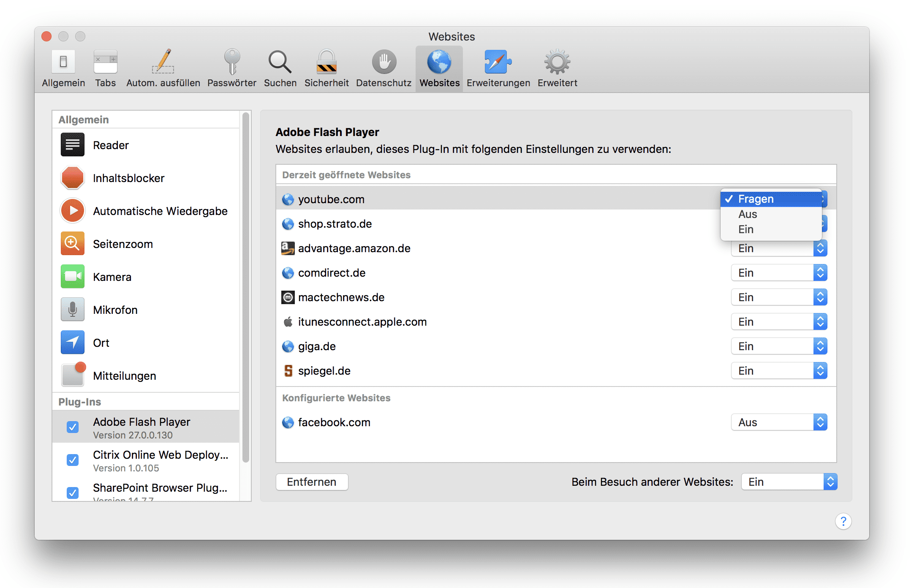Open Beim Besuch anderer Websites dropdown
The height and width of the screenshot is (588, 914).
point(789,482)
